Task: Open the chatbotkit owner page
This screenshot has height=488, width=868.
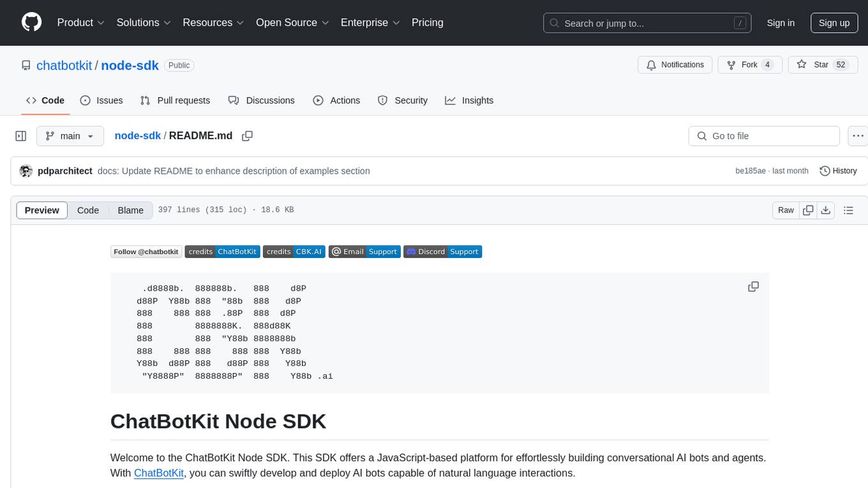Action: [64, 65]
